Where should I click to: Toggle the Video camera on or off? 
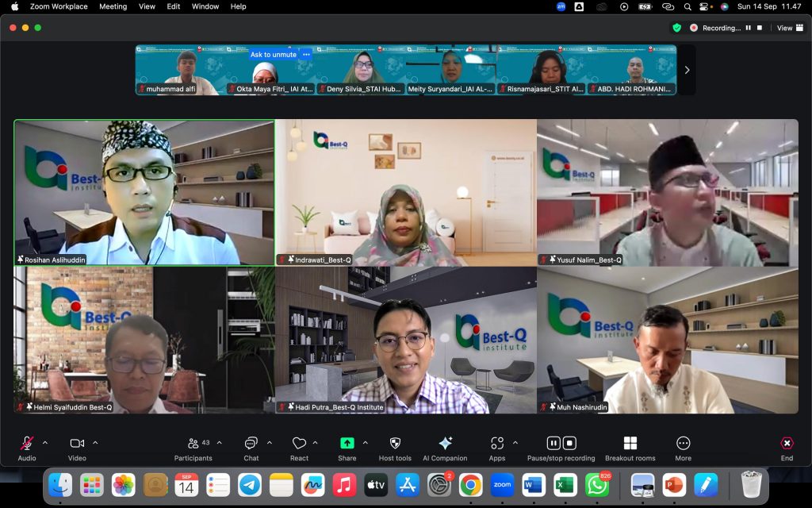(x=77, y=444)
